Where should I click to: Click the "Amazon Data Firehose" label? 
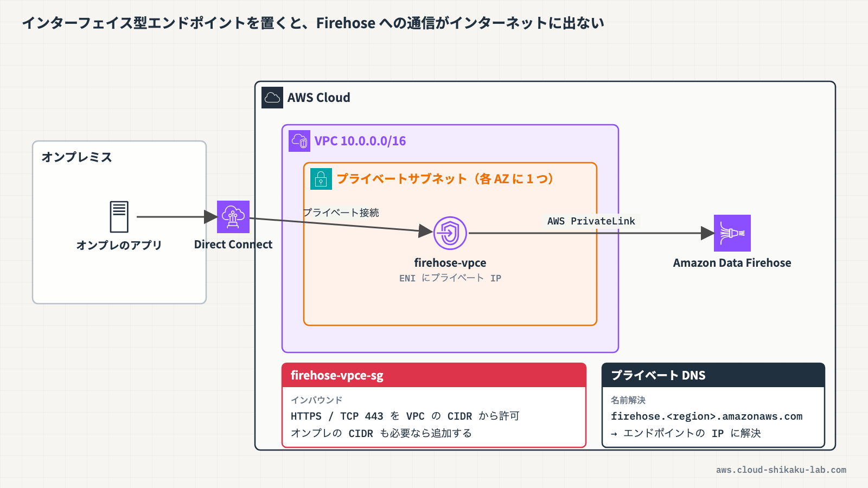click(732, 263)
